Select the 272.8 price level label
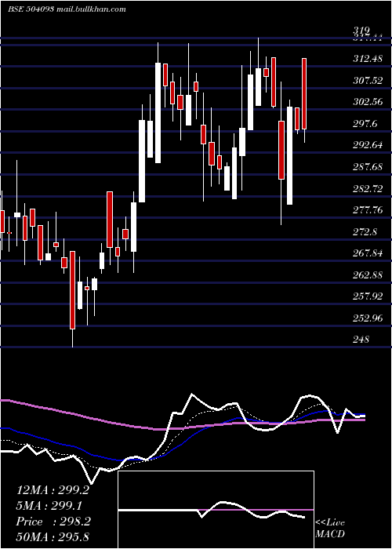Viewport: 392px width, 549px height. point(365,232)
